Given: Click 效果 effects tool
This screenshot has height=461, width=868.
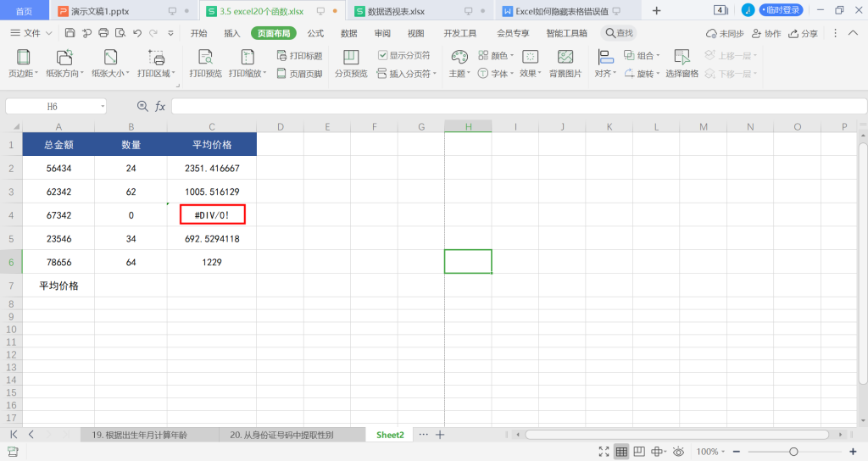Looking at the screenshot, I should (x=531, y=64).
